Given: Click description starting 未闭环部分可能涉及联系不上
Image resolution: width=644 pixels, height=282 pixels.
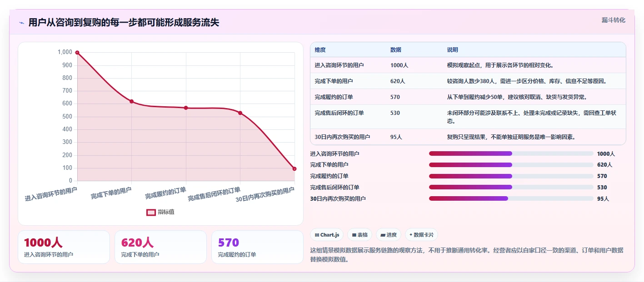Looking at the screenshot, I should pyautogui.click(x=531, y=117).
